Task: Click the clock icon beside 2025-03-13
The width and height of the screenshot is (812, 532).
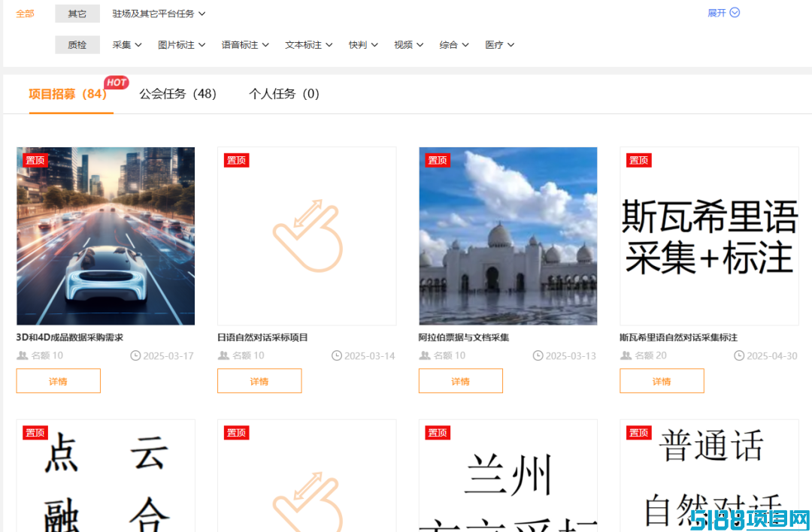Action: click(538, 355)
